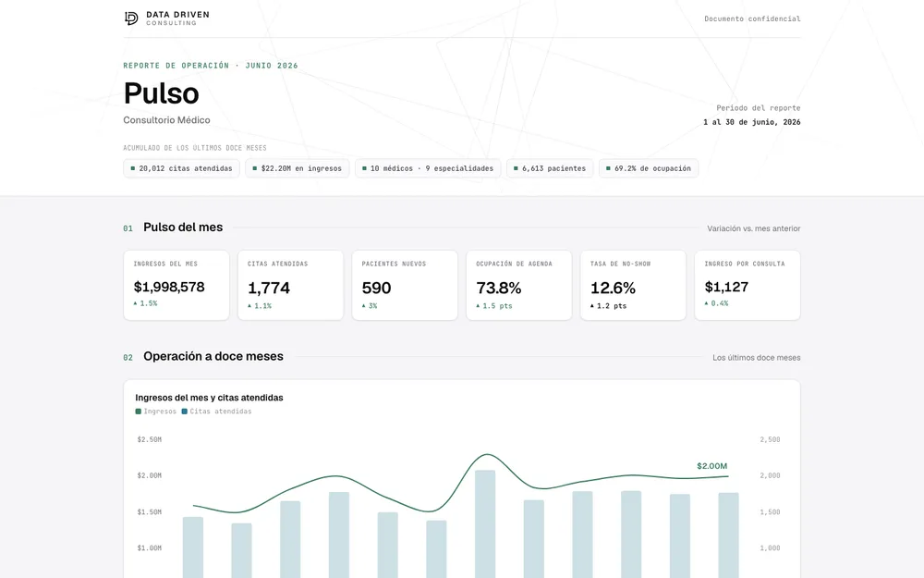The height and width of the screenshot is (578, 924).
Task: Click the '73.8%' ocupación value
Action: [x=499, y=288]
